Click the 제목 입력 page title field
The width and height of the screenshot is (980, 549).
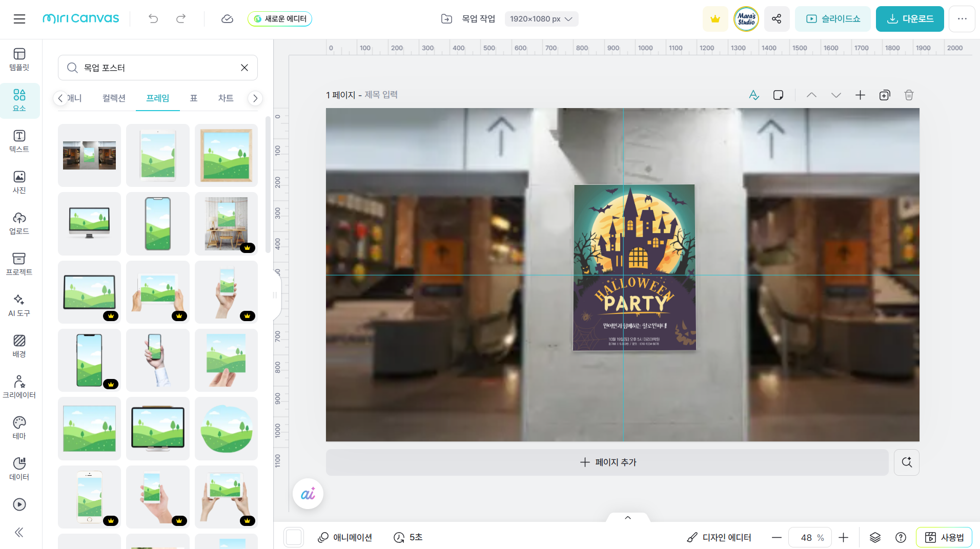(x=381, y=95)
